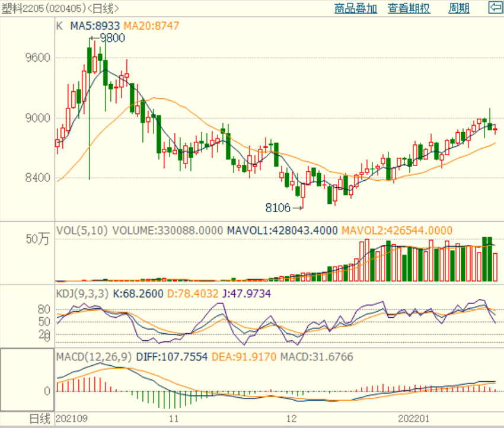The height and width of the screenshot is (428, 504).
Task: Click the 8106 low price marker
Action: [x=279, y=207]
